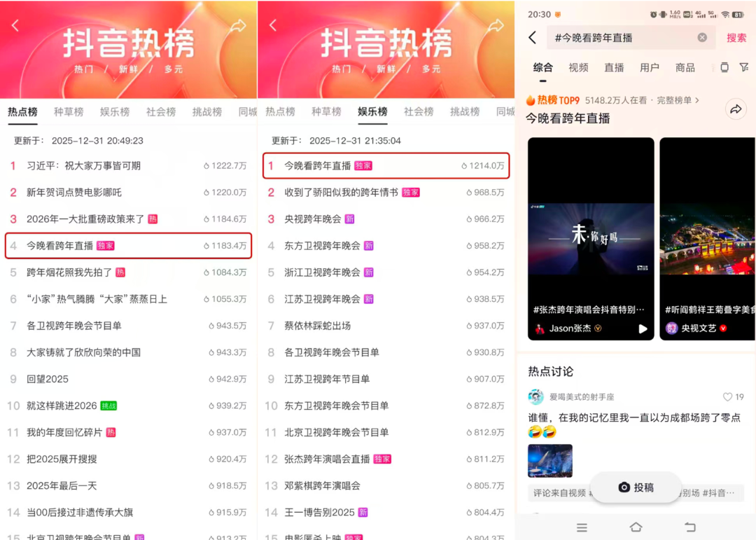Screen dimensions: 756x540
Task: Open 王一博告别2025 entry
Action: tap(386, 513)
